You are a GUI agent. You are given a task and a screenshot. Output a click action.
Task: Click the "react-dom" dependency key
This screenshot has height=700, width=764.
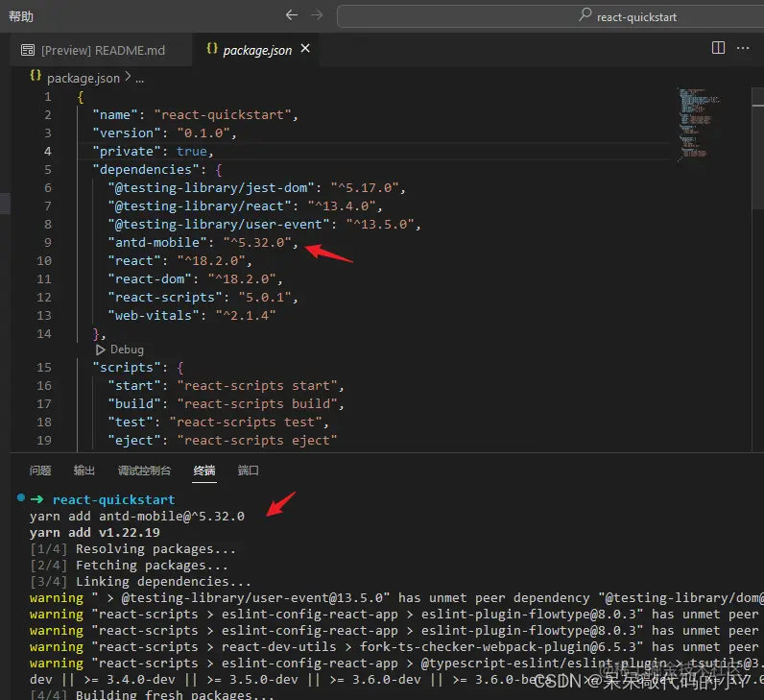tap(150, 278)
